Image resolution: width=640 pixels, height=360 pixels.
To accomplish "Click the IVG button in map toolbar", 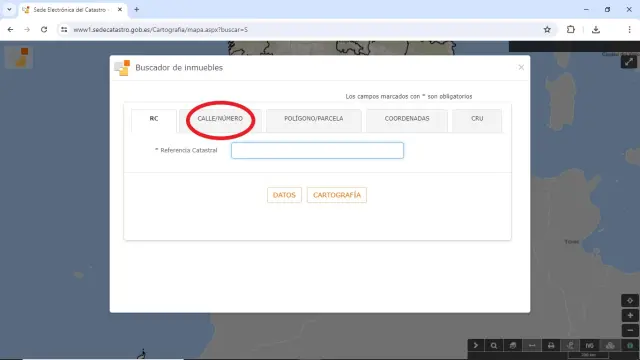I will pos(589,345).
